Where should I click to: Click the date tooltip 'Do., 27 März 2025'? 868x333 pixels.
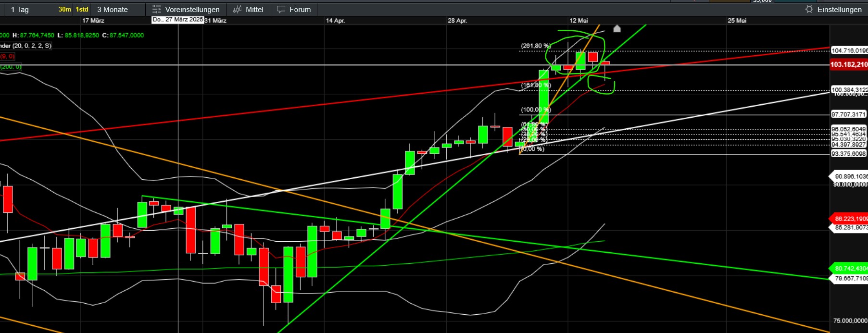178,20
